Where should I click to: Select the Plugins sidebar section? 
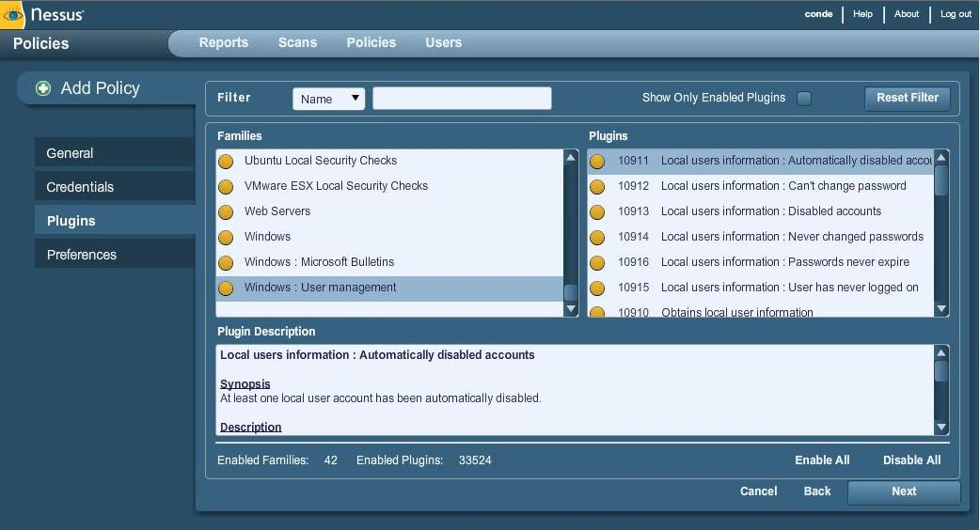point(115,221)
